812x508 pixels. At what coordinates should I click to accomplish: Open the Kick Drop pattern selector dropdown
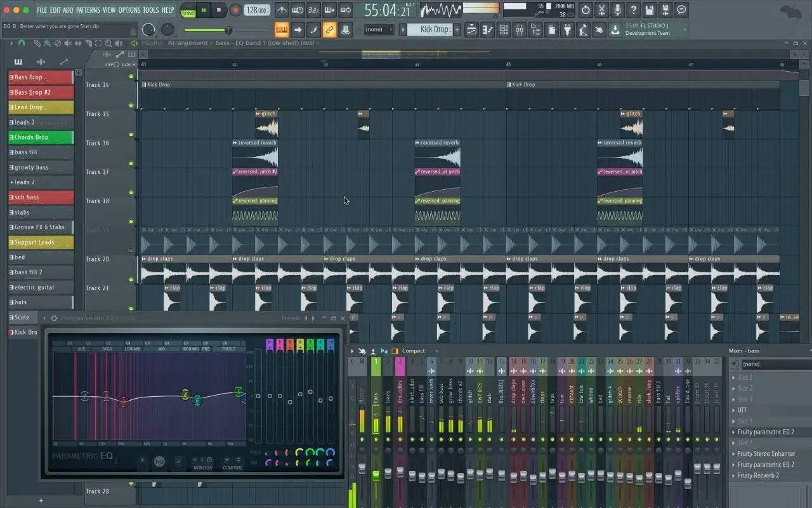pyautogui.click(x=434, y=30)
